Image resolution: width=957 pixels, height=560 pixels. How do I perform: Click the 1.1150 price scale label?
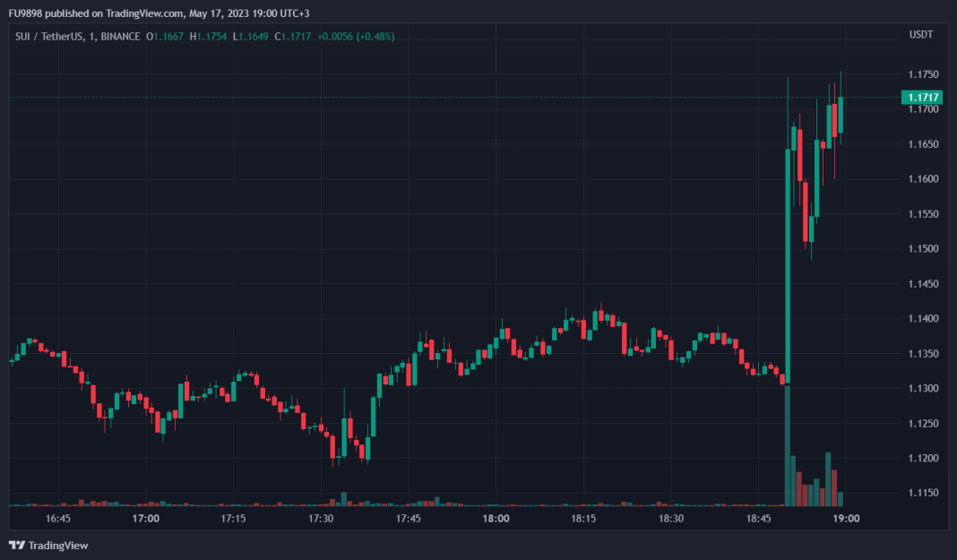click(x=921, y=494)
